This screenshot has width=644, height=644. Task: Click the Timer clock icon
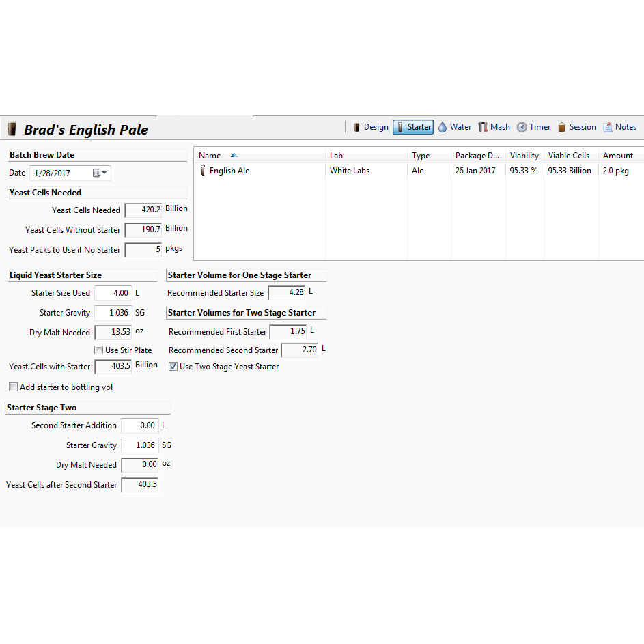(x=522, y=127)
